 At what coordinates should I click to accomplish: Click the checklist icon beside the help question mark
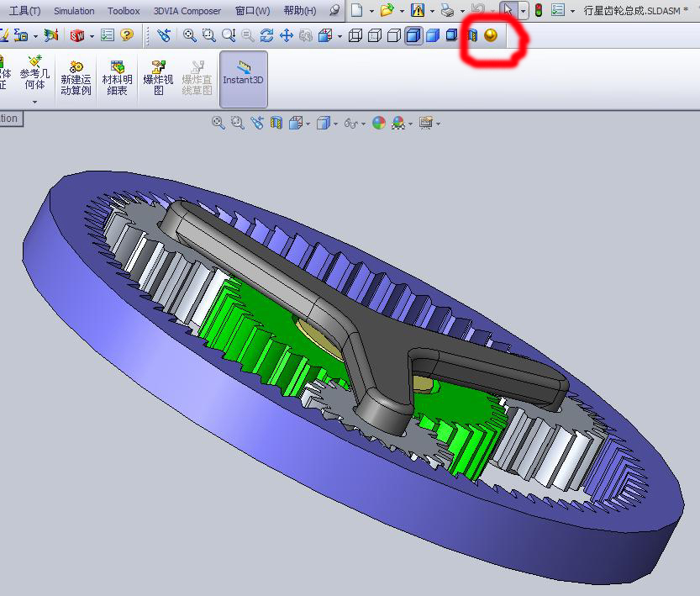(108, 34)
